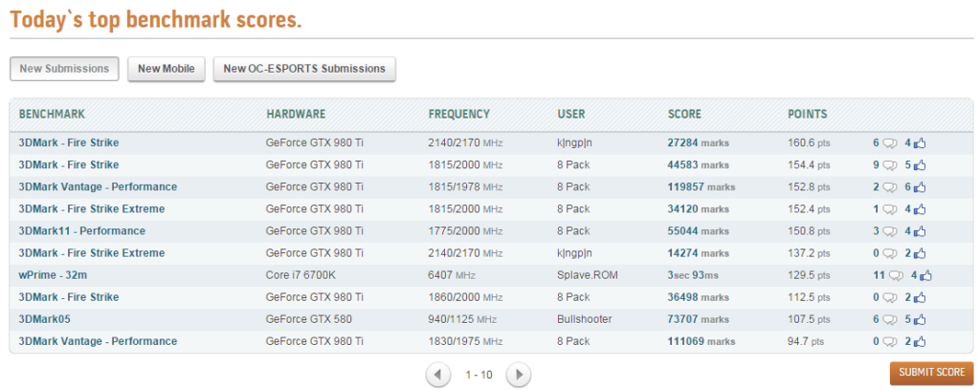This screenshot has height=390, width=980.
Task: Open 3DMark11 - Performance benchmark link
Action: click(82, 231)
